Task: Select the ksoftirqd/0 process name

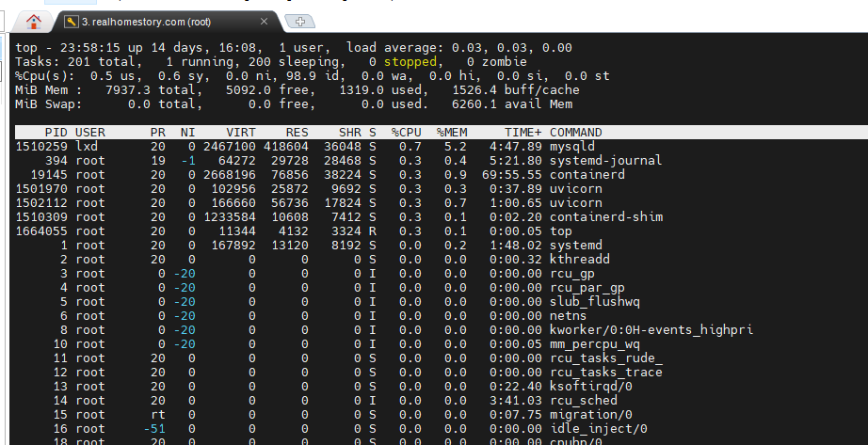Action: tap(590, 387)
